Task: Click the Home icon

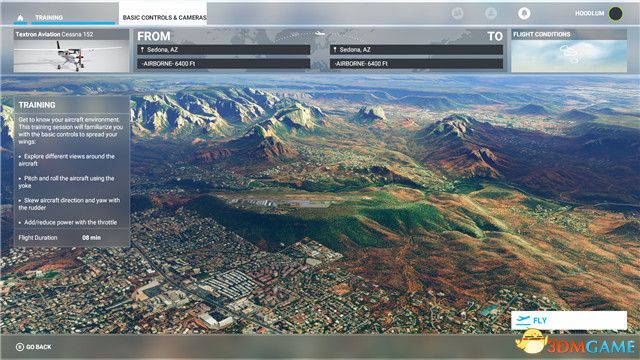Action: point(20,18)
